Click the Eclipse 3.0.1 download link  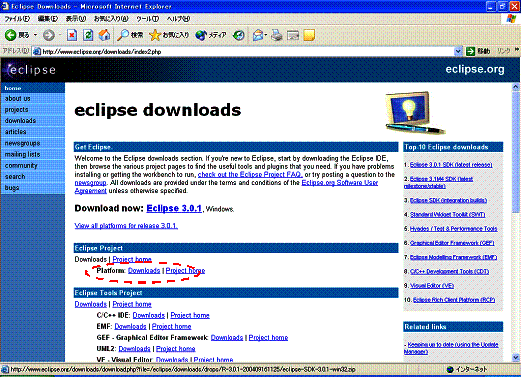pyautogui.click(x=174, y=208)
